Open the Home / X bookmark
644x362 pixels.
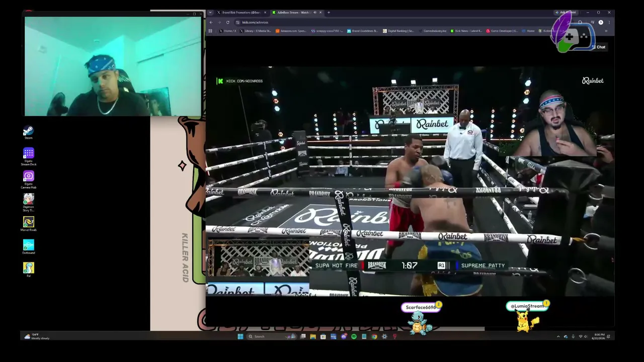228,31
